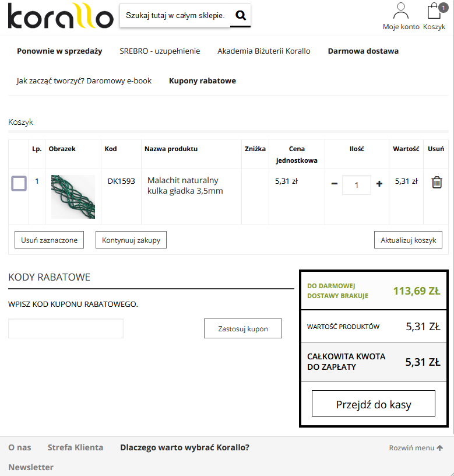Click Usuń zaznaczone button
The height and width of the screenshot is (476, 454).
tap(49, 240)
